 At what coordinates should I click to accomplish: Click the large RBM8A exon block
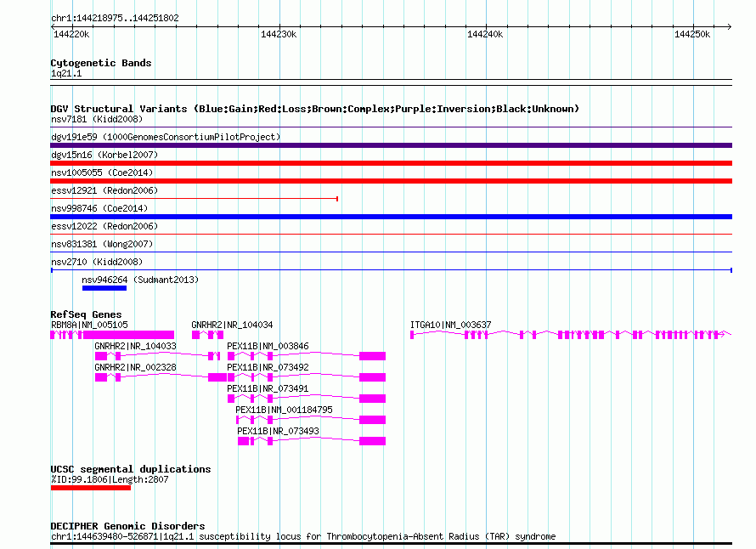coord(128,335)
